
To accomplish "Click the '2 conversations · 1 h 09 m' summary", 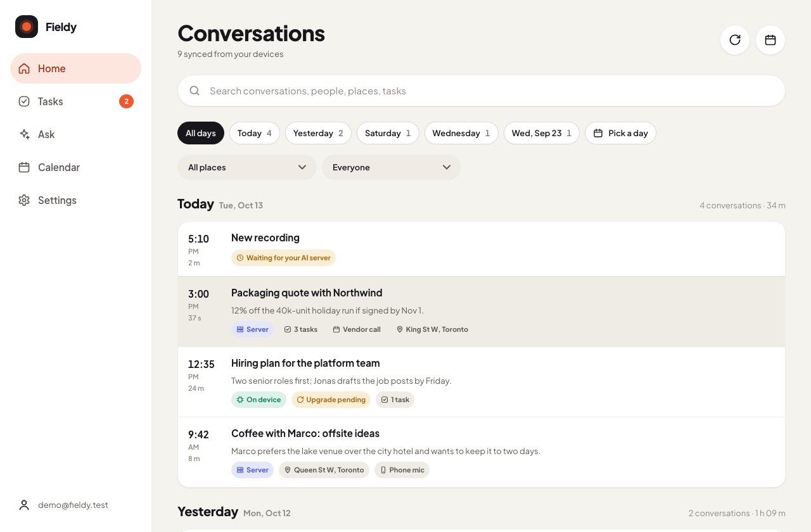I will 737,513.
